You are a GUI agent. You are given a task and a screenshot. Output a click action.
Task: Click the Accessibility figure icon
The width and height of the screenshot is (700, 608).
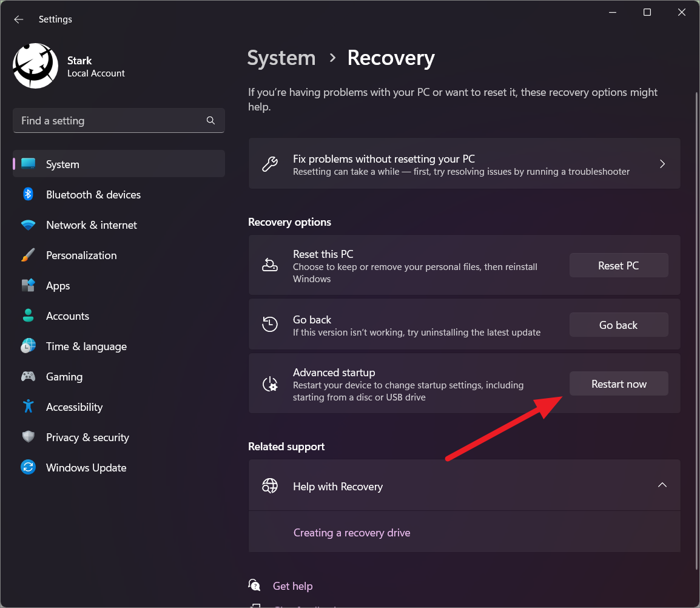pyautogui.click(x=28, y=407)
